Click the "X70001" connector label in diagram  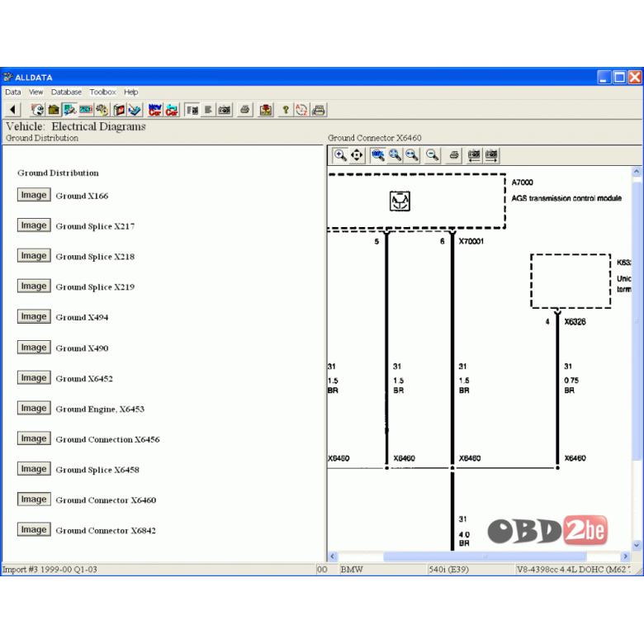coord(471,241)
